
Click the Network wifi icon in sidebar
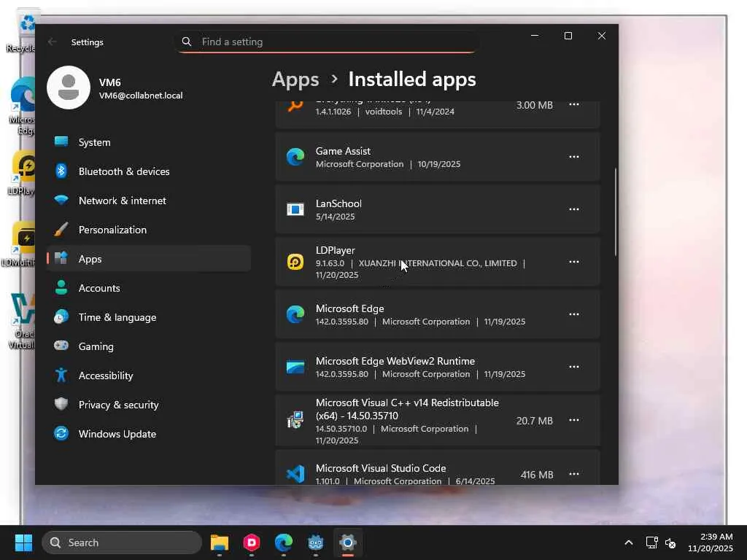point(61,200)
